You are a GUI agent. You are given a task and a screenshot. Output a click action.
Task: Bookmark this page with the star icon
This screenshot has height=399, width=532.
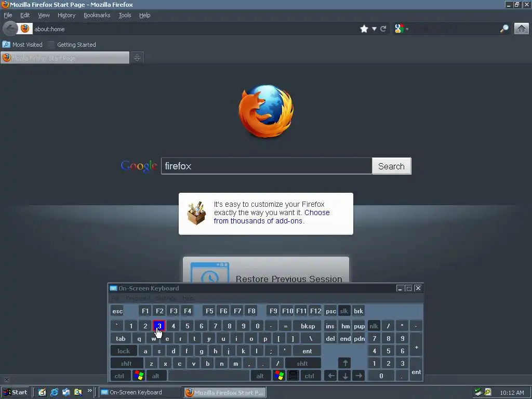364,29
